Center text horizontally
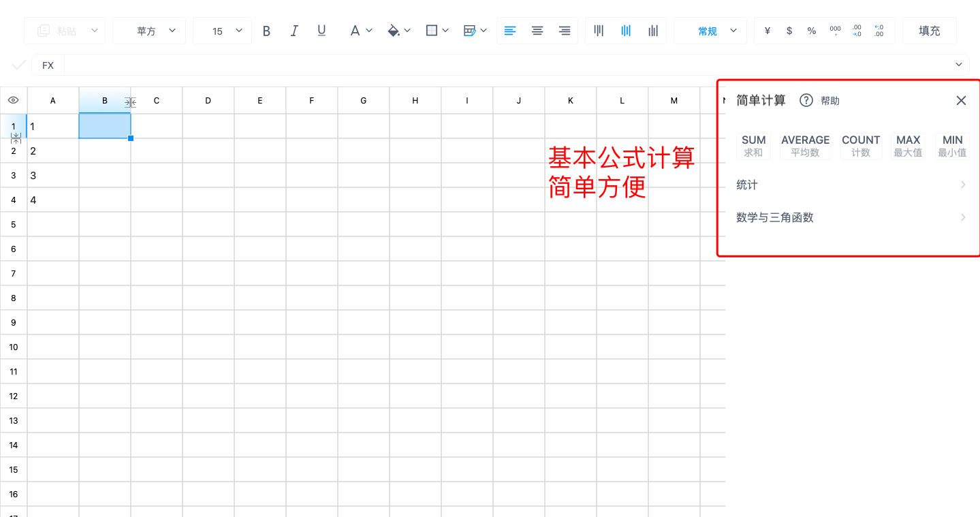This screenshot has height=517, width=980. (x=537, y=31)
